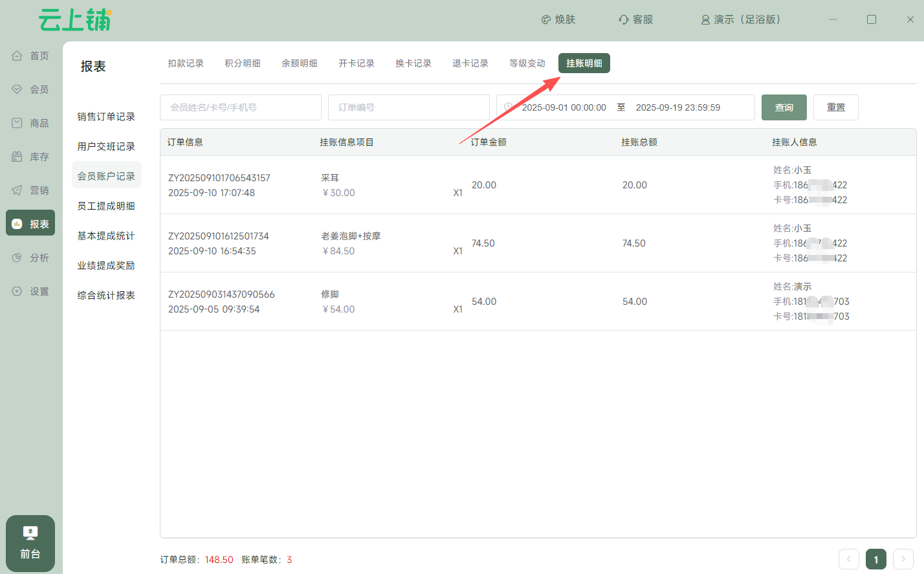
Task: Click price ¥30.00 under 采耳
Action: 338,193
